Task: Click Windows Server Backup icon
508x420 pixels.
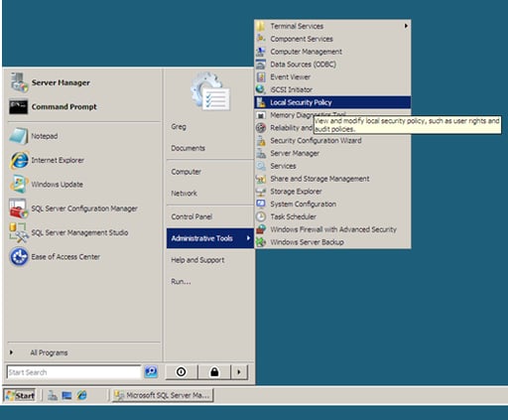Action: pos(261,242)
